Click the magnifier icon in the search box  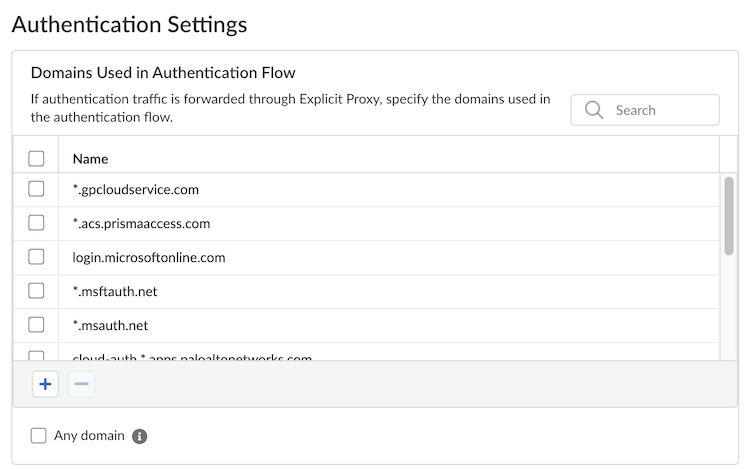coord(594,110)
